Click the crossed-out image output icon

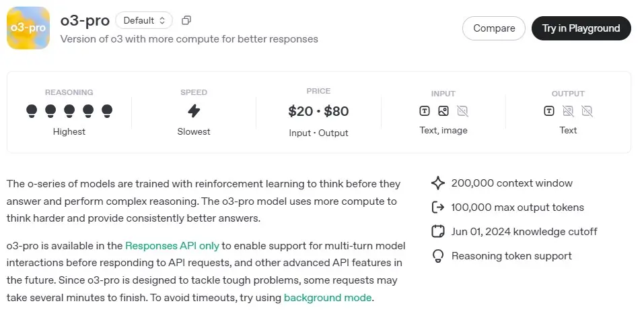(x=568, y=110)
